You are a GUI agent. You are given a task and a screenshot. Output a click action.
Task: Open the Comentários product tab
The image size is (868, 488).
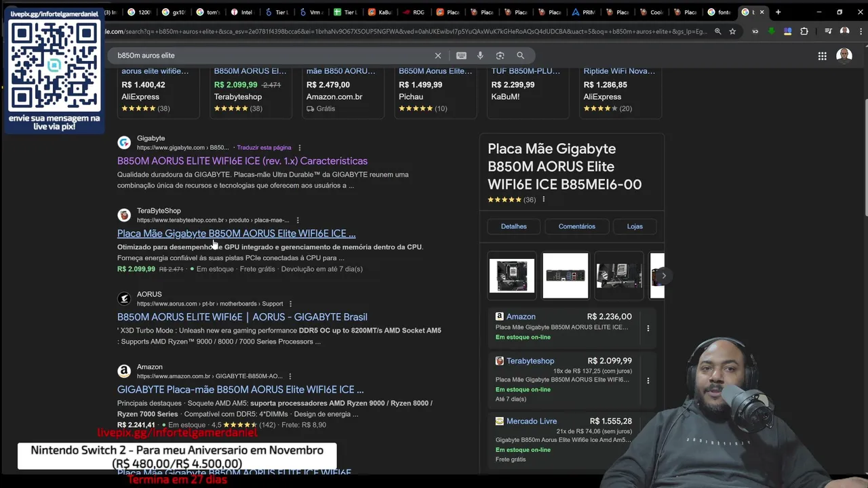576,226
